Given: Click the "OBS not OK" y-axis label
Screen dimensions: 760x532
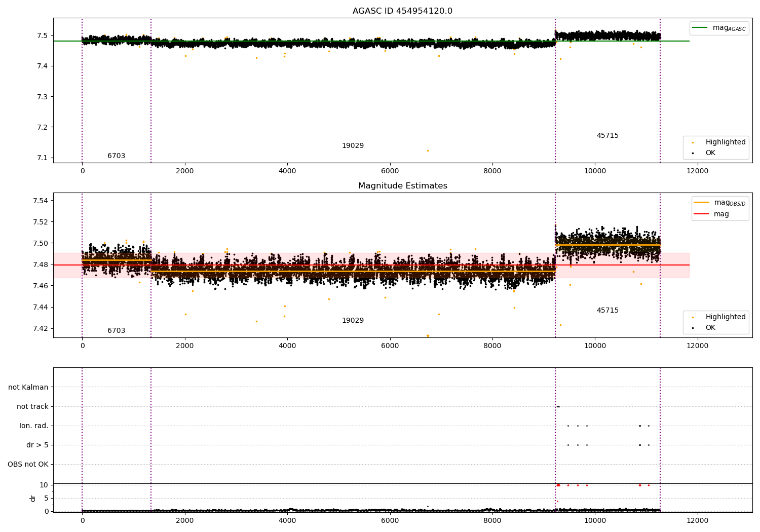Looking at the screenshot, I should [x=28, y=464].
